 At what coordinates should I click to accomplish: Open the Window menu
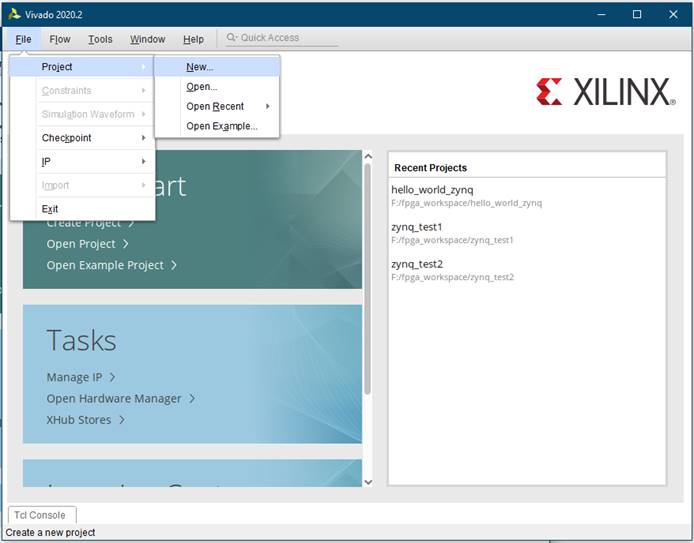[147, 39]
